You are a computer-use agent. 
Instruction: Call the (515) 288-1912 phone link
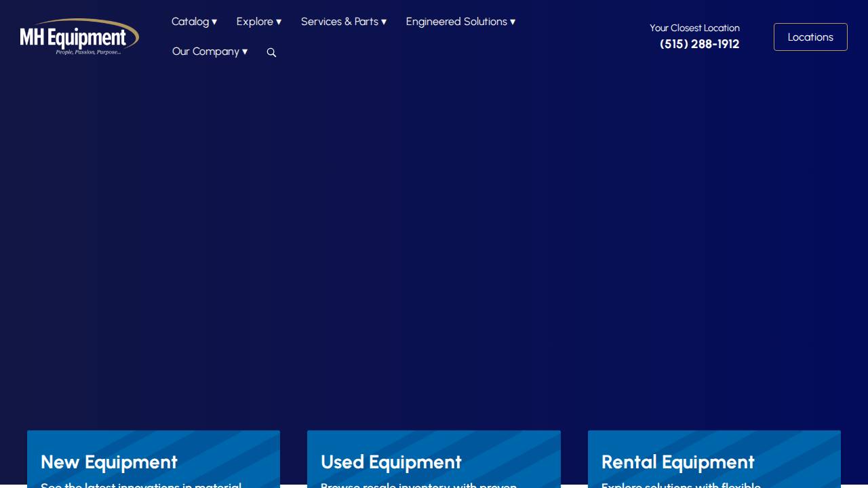click(699, 43)
